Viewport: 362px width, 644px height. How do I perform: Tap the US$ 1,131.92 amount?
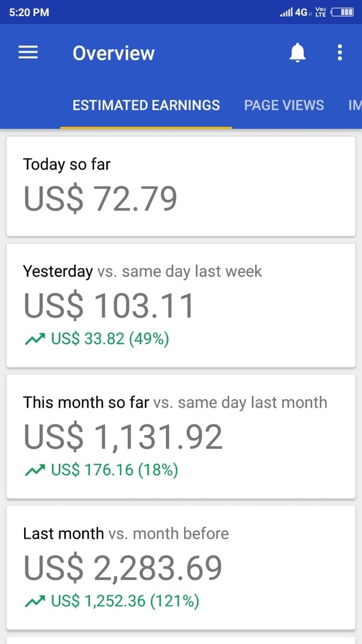point(123,438)
